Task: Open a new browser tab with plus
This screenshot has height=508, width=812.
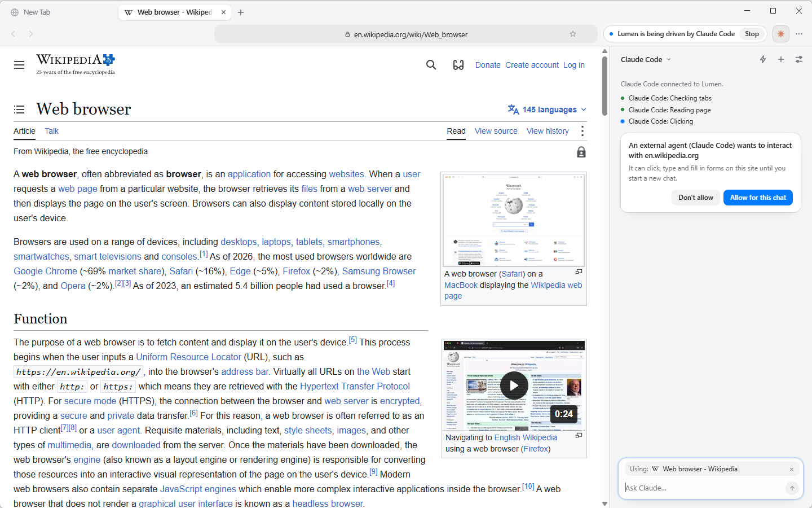Action: pyautogui.click(x=241, y=12)
